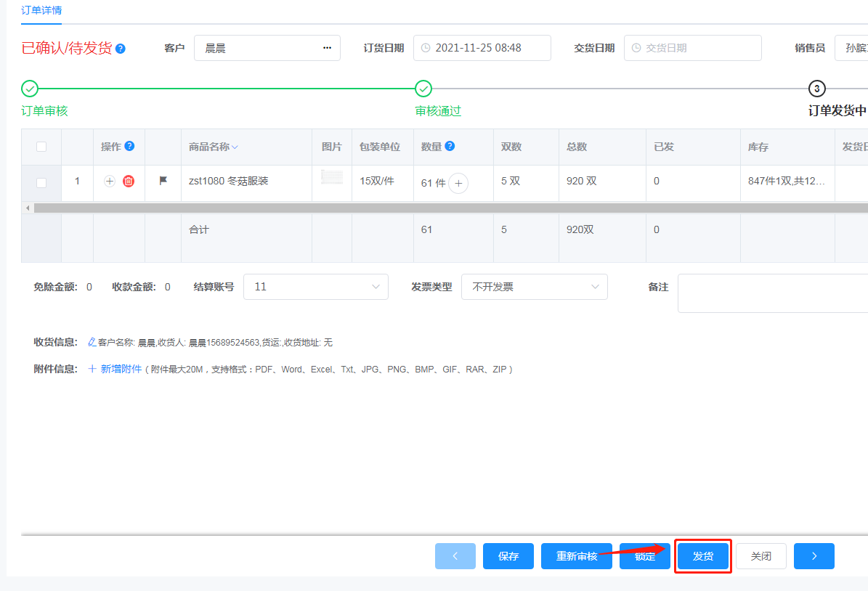
Task: Click the add row plus icon in 操作 column
Action: [x=110, y=182]
